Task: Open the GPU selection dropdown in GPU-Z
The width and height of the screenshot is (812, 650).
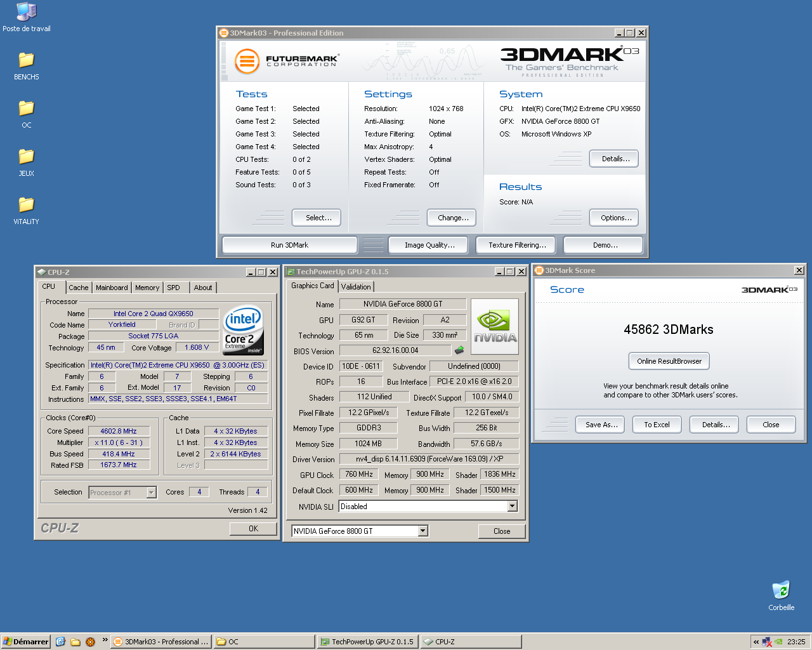Action: [423, 531]
